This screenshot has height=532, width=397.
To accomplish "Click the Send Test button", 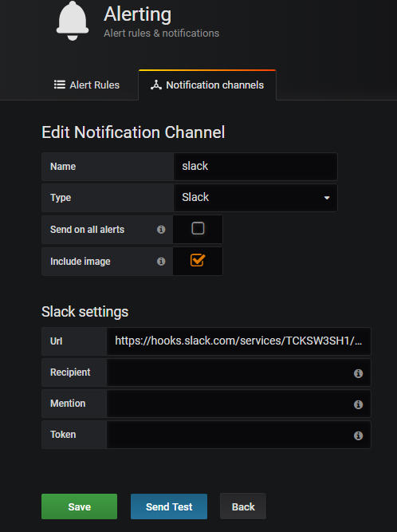I will click(x=169, y=506).
